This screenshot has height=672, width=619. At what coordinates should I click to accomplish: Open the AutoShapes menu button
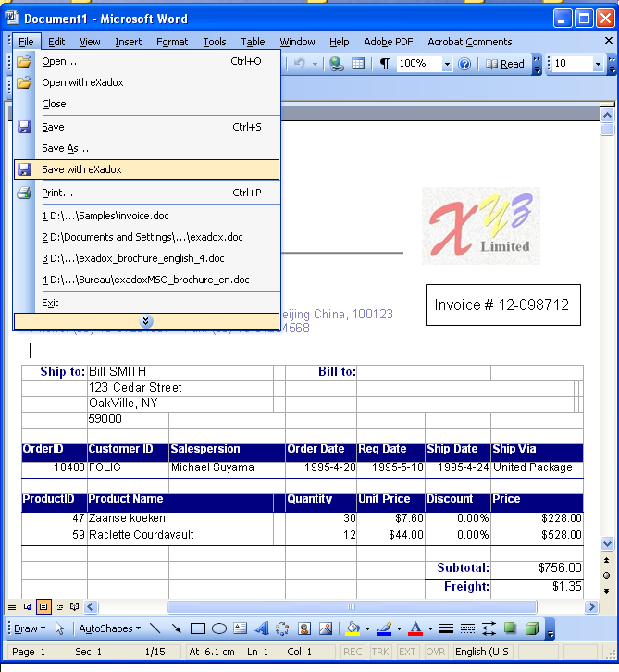pyautogui.click(x=109, y=628)
